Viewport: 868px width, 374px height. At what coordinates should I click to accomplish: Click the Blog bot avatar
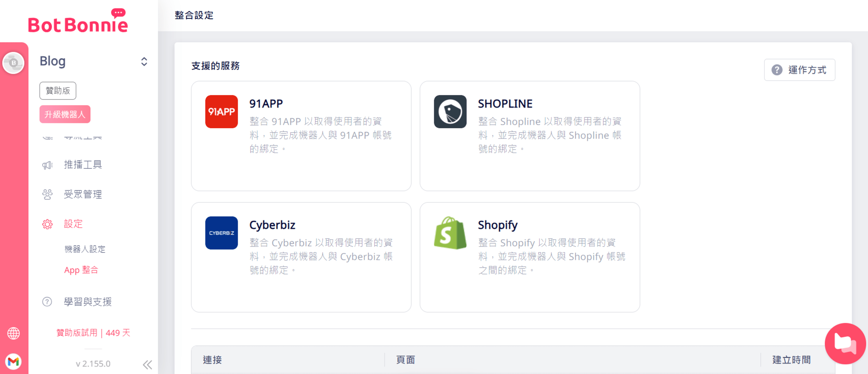click(x=14, y=63)
